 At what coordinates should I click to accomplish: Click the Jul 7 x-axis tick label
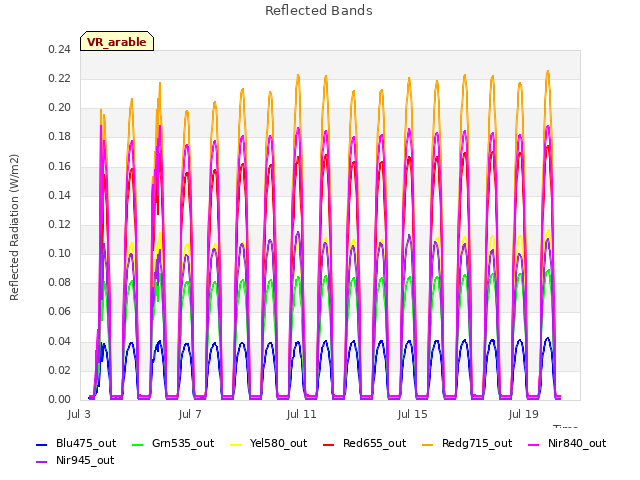190,414
